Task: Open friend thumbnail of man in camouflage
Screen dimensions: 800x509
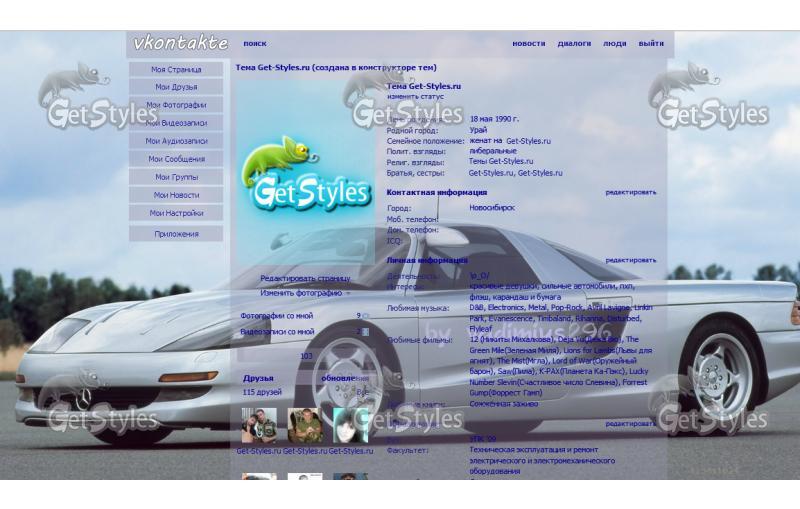Action: (x=305, y=425)
